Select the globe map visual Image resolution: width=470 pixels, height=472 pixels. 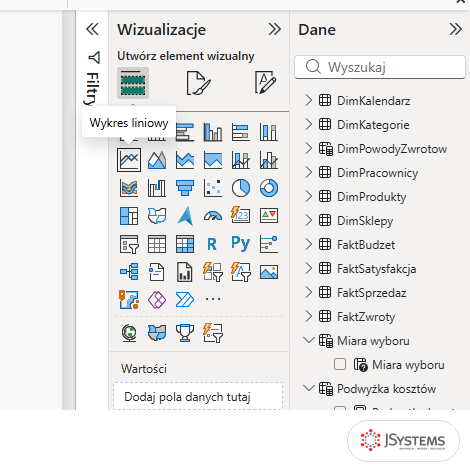129,333
